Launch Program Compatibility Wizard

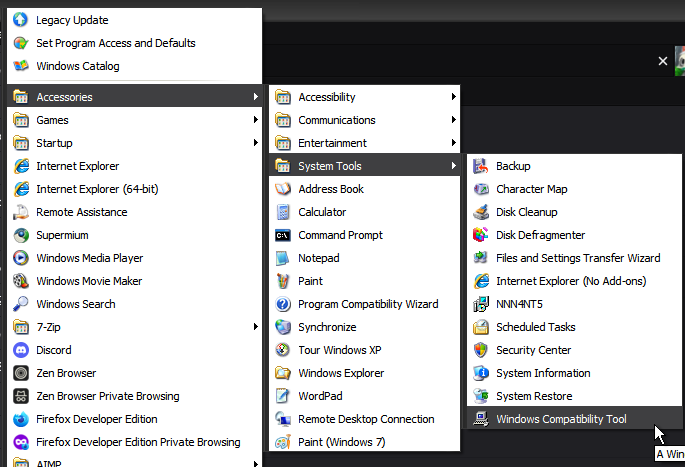click(364, 304)
